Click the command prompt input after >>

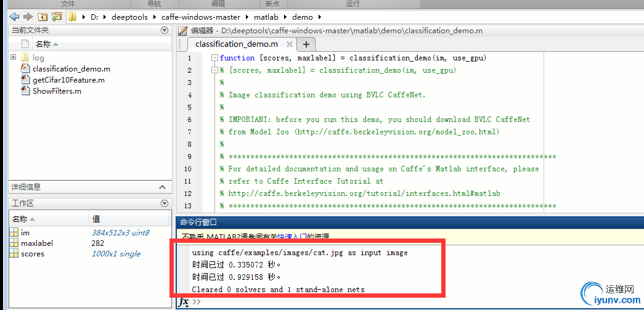pyautogui.click(x=419, y=302)
